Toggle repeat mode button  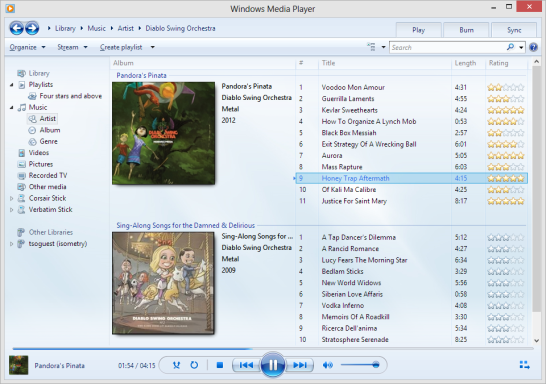pos(194,365)
